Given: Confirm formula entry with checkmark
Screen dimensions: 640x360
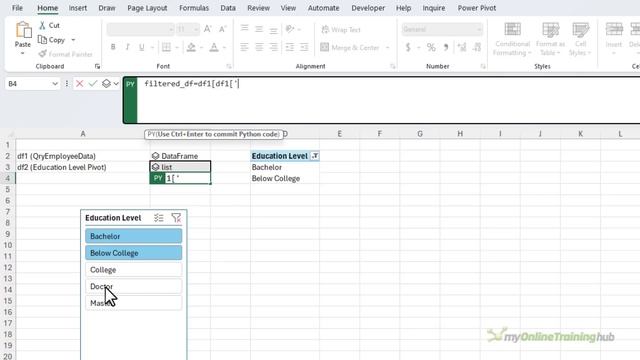Looking at the screenshot, I should pos(93,84).
